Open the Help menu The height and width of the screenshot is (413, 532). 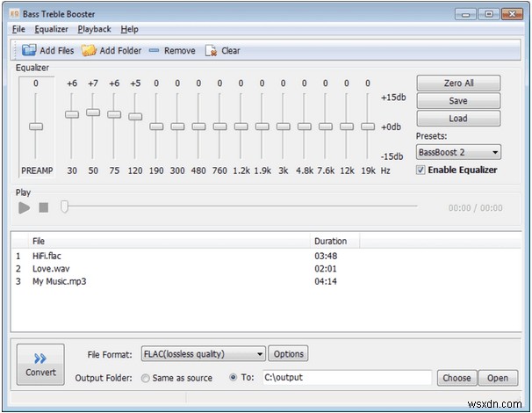point(129,29)
